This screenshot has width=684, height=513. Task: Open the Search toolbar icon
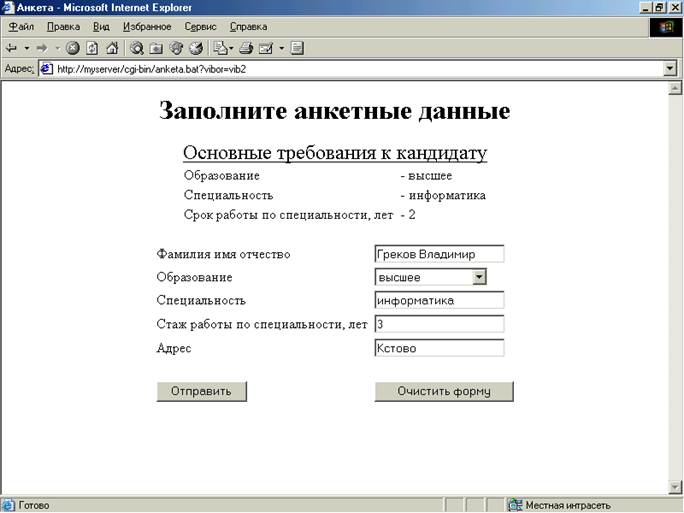tap(136, 48)
